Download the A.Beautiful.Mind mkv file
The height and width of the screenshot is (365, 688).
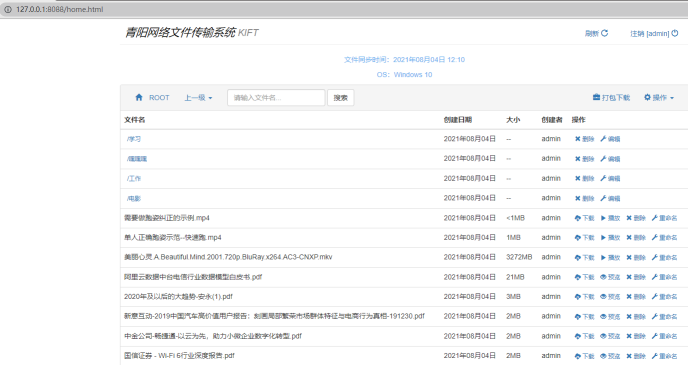(x=584, y=258)
